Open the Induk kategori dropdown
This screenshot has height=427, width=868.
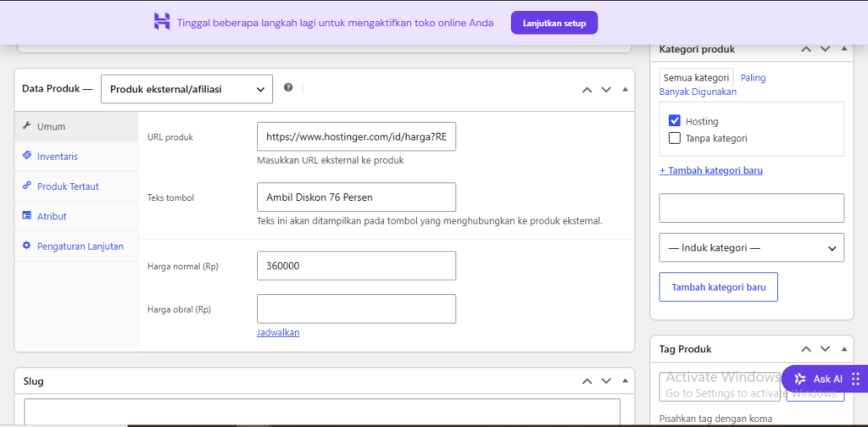(752, 247)
